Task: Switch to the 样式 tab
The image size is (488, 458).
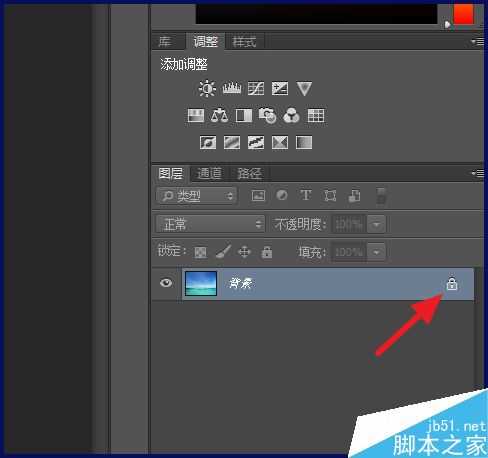Action: (x=244, y=42)
